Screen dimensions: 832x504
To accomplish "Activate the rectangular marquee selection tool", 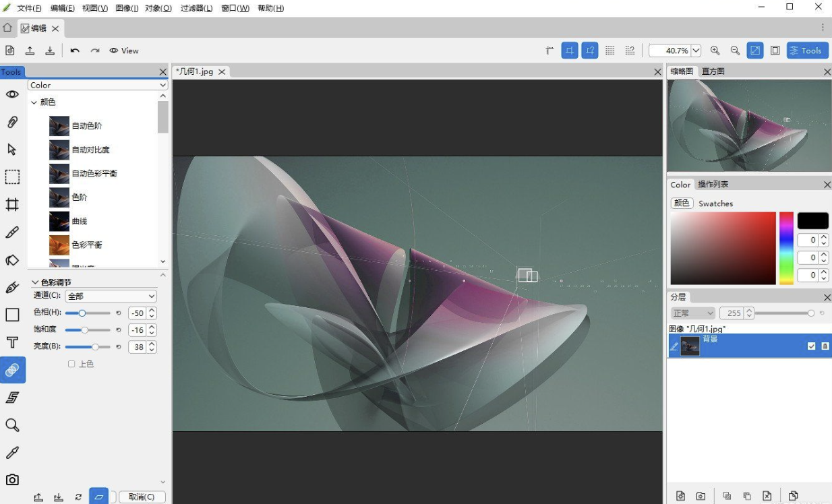I will point(12,177).
